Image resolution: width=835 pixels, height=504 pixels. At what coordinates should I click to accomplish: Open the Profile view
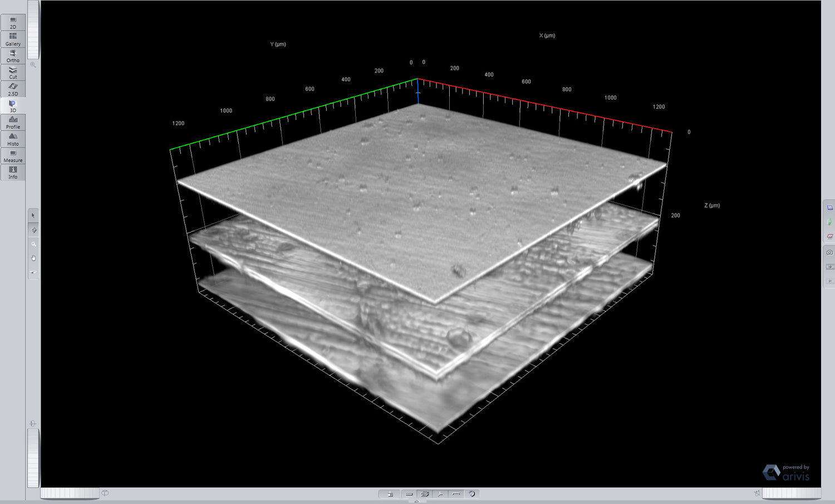(x=13, y=122)
